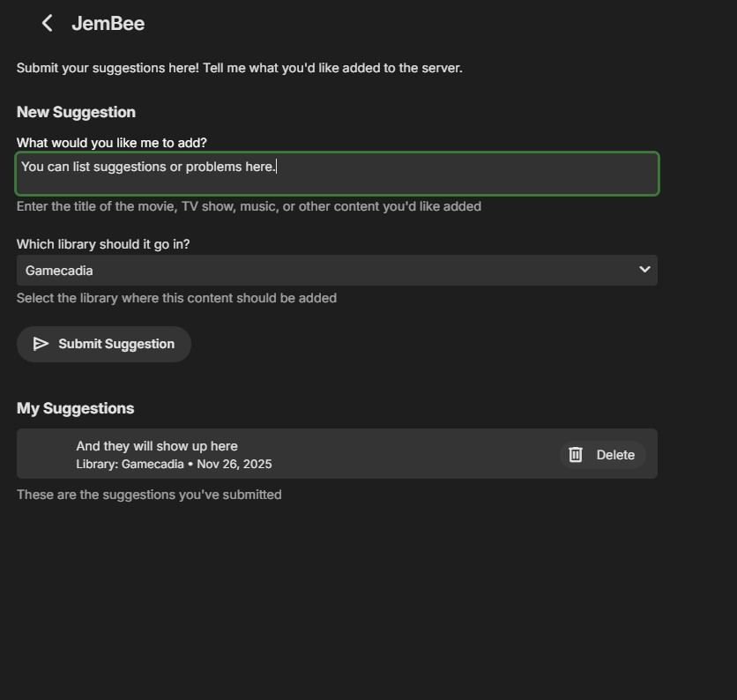Click the 'What would you like me to add?' label
Screen dimensions: 737x700
pos(112,143)
